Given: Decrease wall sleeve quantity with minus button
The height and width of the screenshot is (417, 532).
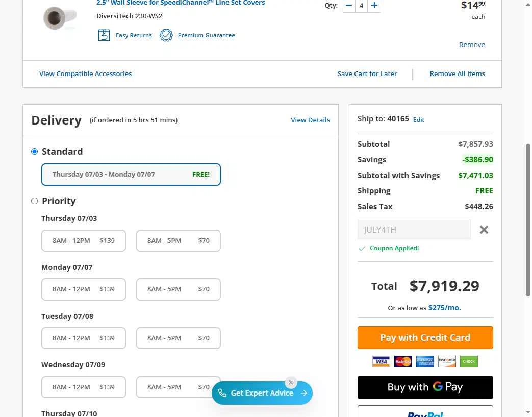Looking at the screenshot, I should 348,6.
